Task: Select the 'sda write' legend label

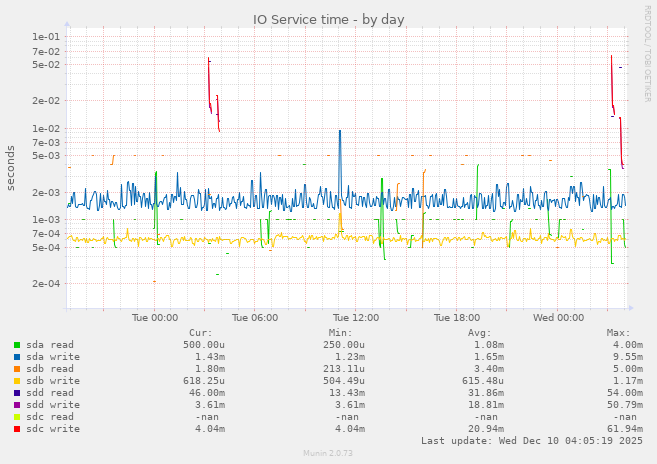Action: [x=53, y=357]
